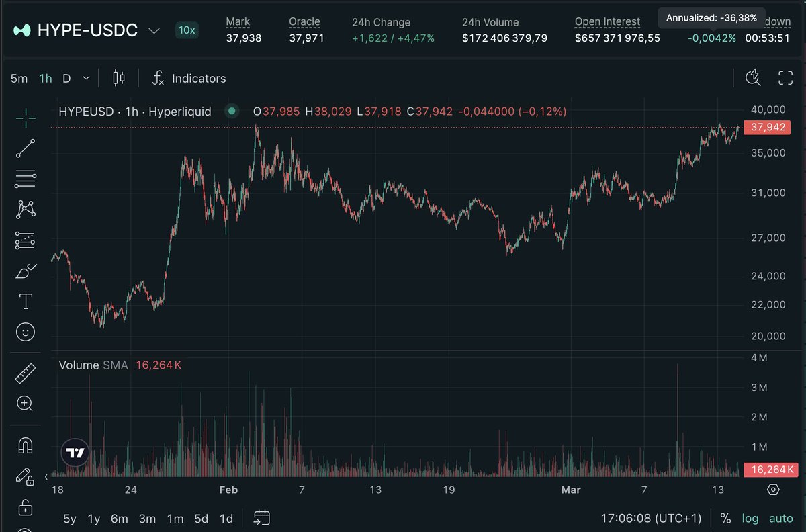Open the Indicators fx menu
Screen dimensions: 806x532
point(189,78)
